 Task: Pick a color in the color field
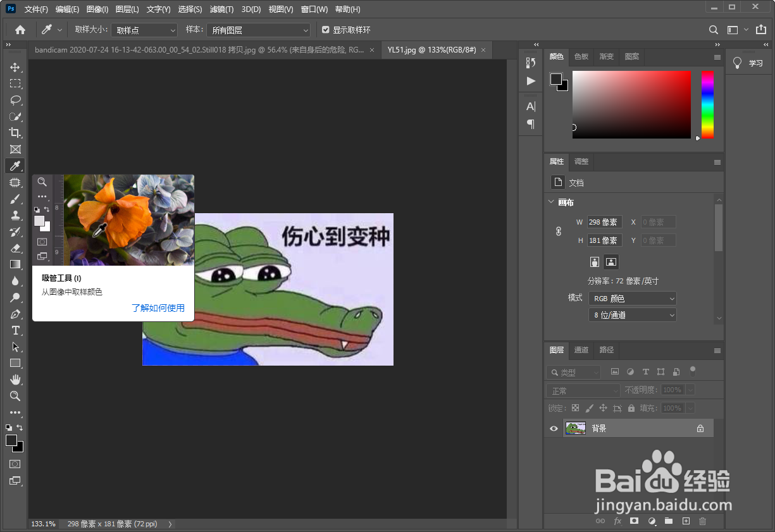click(631, 104)
